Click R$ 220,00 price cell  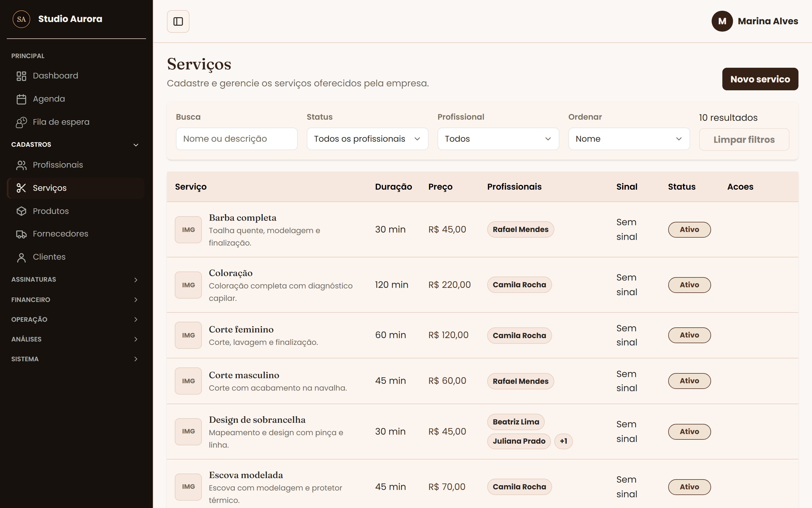click(449, 285)
